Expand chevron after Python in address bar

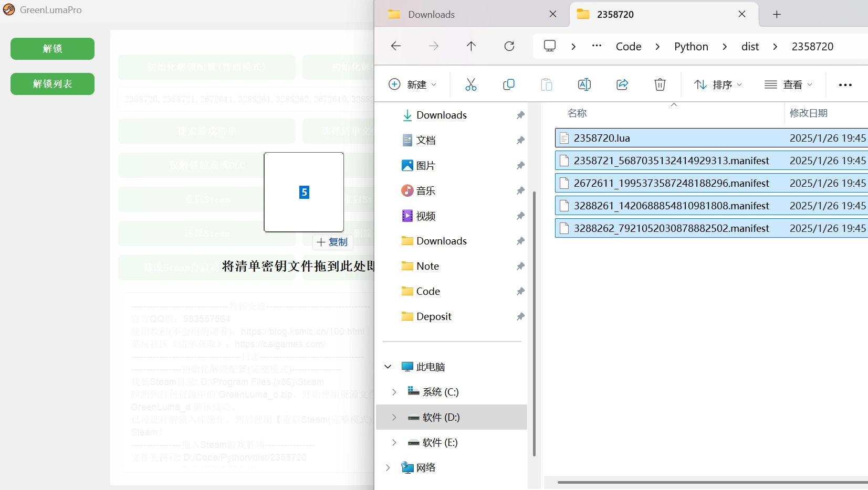[x=725, y=47]
